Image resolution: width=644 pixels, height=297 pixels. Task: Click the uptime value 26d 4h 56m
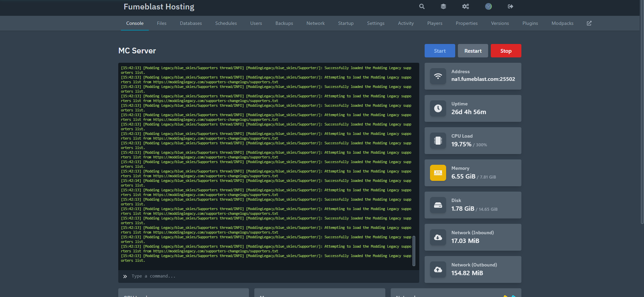pyautogui.click(x=468, y=112)
